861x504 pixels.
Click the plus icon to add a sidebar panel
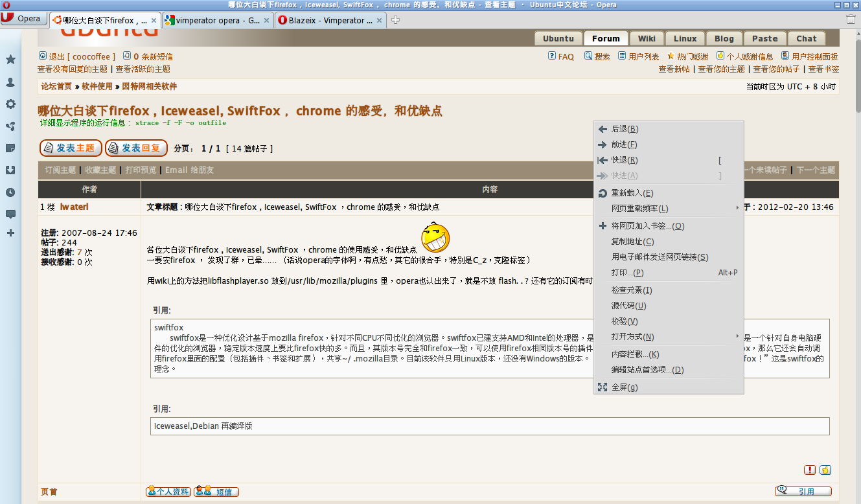click(x=10, y=233)
